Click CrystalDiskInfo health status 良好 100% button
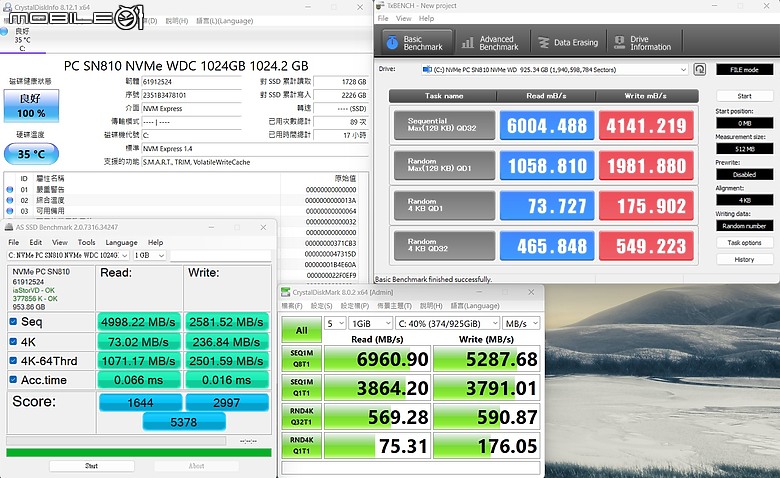This screenshot has width=780, height=478. [x=31, y=105]
